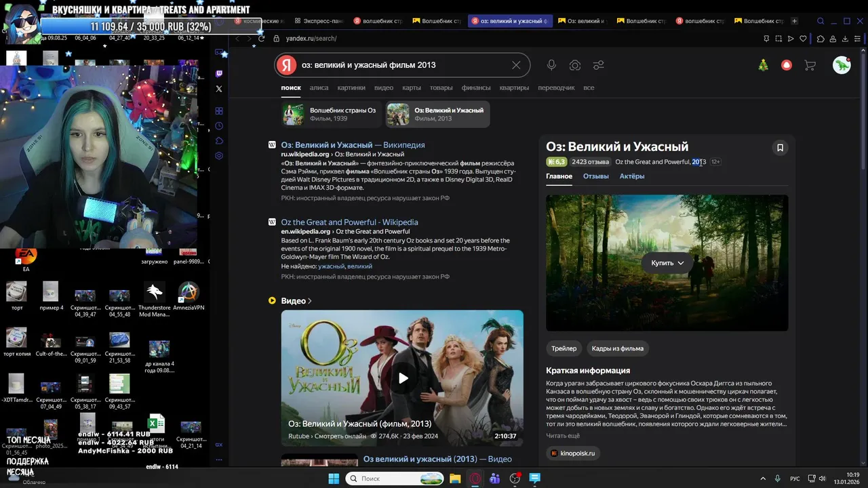Click the РУС language indicator in tray
Image resolution: width=868 pixels, height=488 pixels.
click(795, 479)
